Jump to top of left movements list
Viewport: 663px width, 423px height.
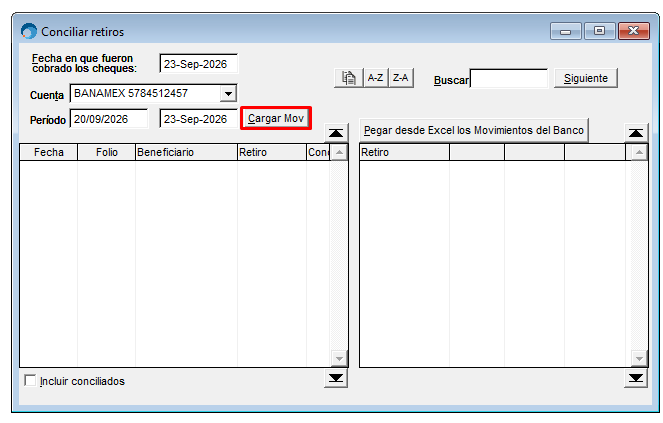point(336,133)
